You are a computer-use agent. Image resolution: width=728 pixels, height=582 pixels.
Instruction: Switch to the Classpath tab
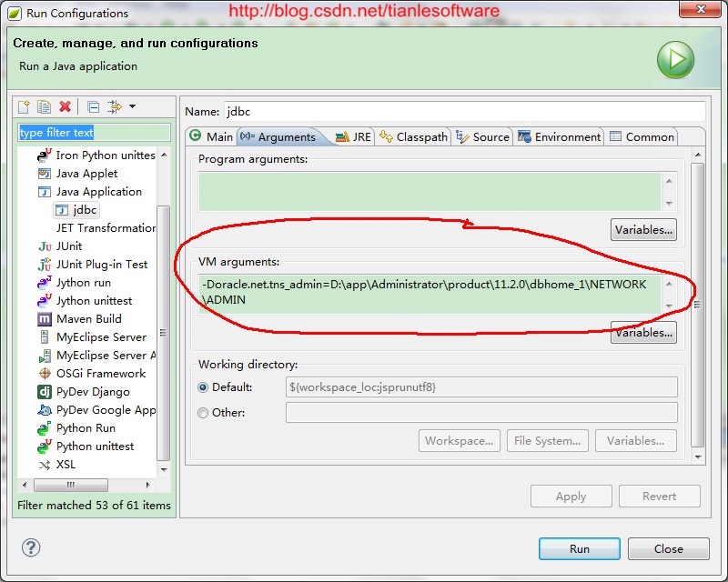pos(413,137)
